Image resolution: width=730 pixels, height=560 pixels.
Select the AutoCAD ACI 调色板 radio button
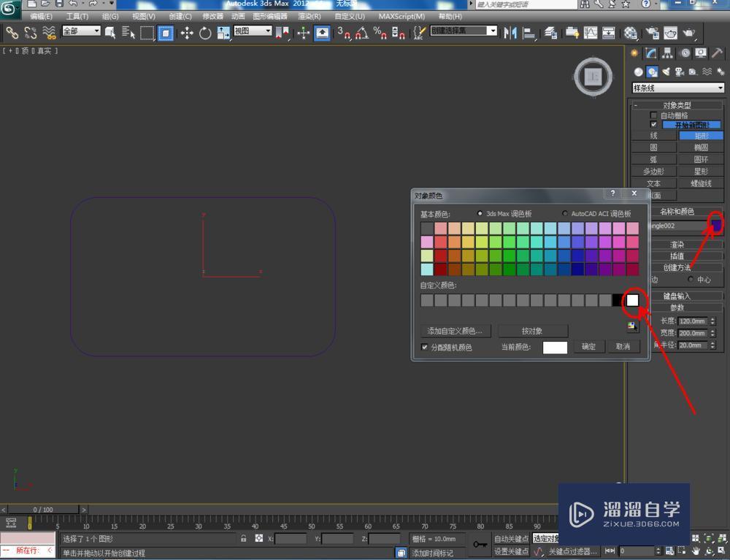coord(565,213)
